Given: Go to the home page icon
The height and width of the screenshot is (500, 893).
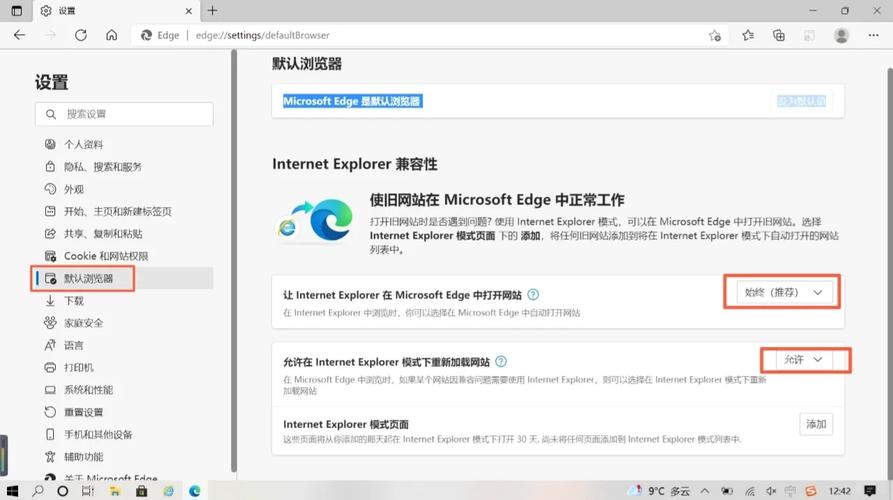Looking at the screenshot, I should 112,35.
